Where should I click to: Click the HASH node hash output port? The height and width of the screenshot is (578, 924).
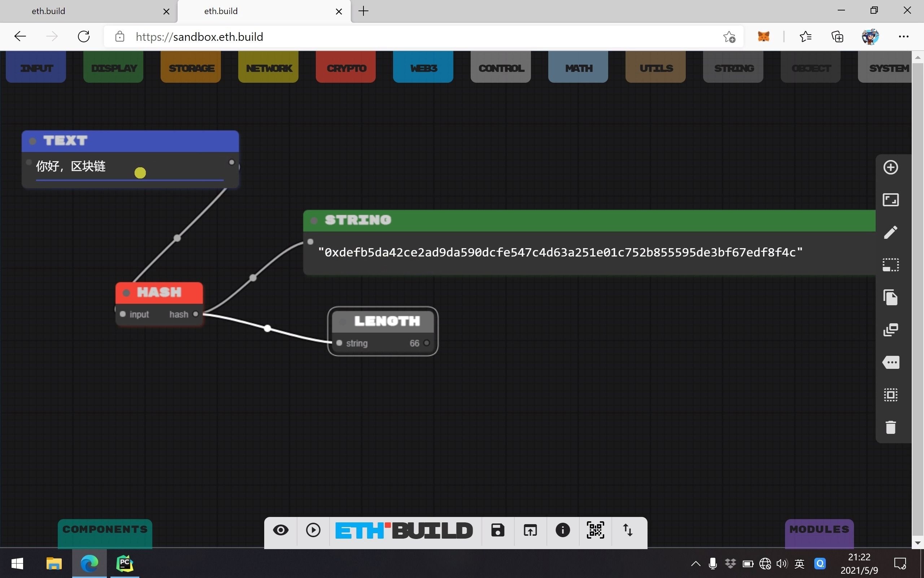(x=196, y=314)
